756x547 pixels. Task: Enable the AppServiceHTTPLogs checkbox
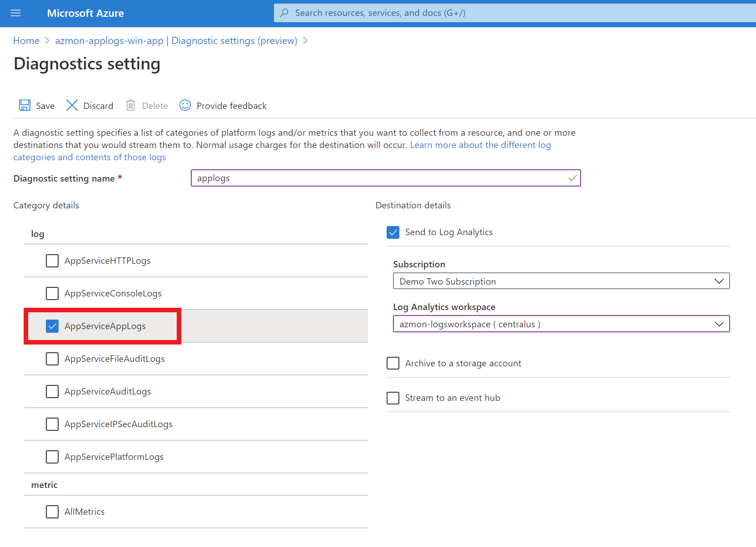click(x=52, y=261)
